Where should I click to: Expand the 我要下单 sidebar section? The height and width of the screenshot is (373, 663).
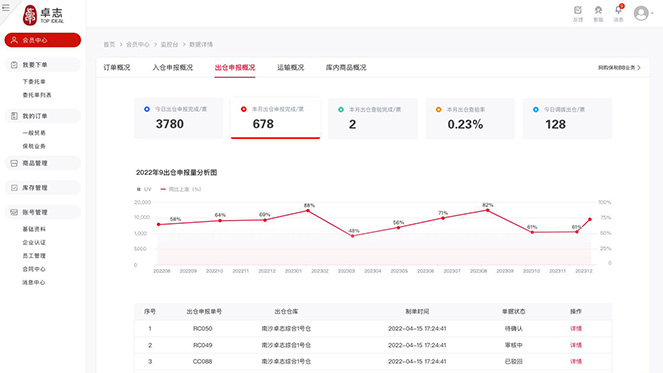tap(43, 65)
